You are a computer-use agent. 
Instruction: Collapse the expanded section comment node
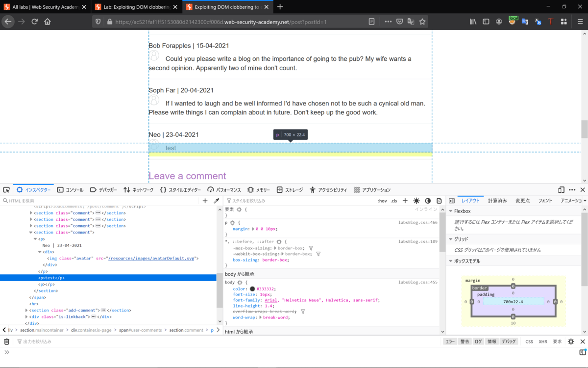(31, 233)
